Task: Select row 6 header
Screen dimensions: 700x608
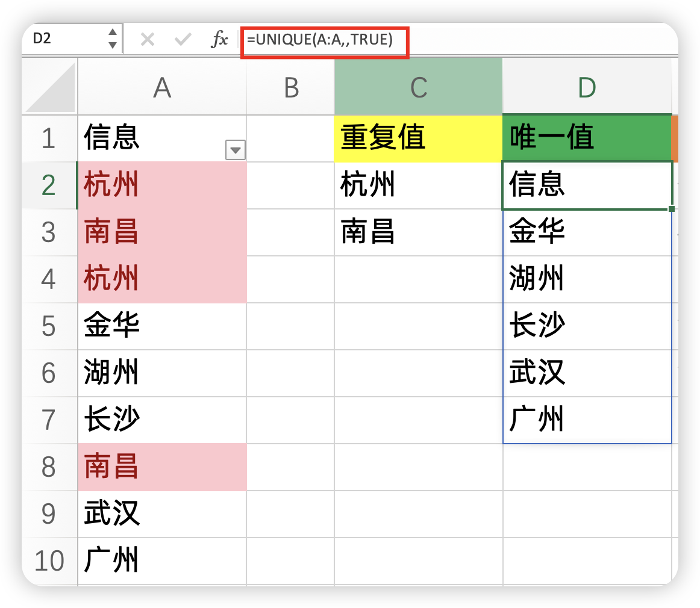Action: pos(49,373)
